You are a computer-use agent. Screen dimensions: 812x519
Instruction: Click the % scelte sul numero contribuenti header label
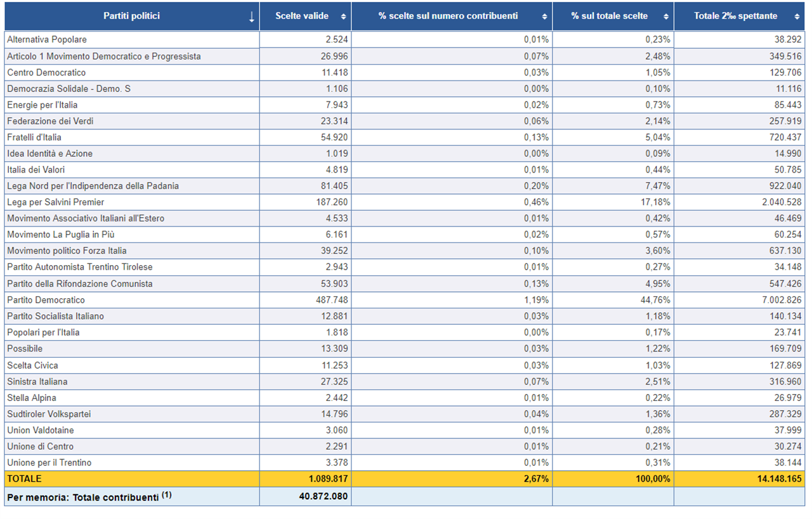pos(448,16)
